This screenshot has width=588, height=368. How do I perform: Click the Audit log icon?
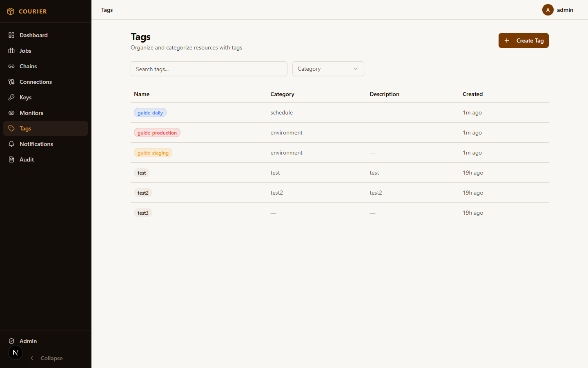point(11,159)
